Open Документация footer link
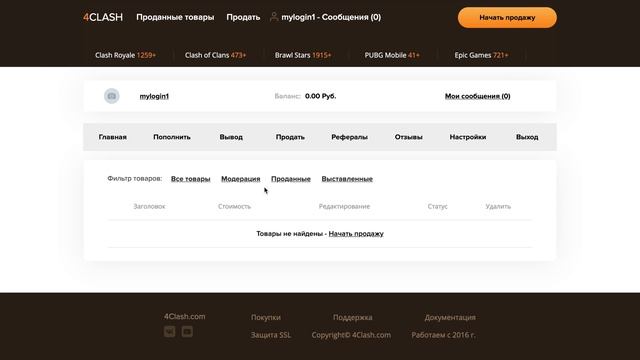 click(450, 317)
